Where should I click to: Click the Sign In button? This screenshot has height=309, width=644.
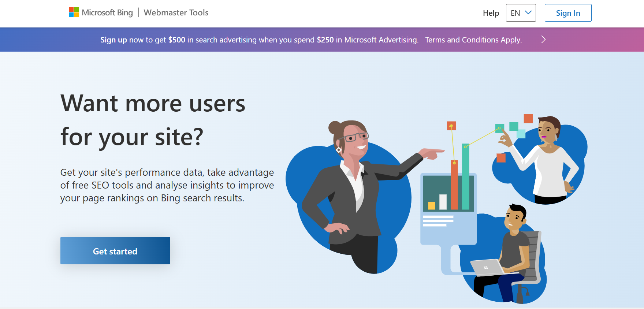pyautogui.click(x=568, y=13)
